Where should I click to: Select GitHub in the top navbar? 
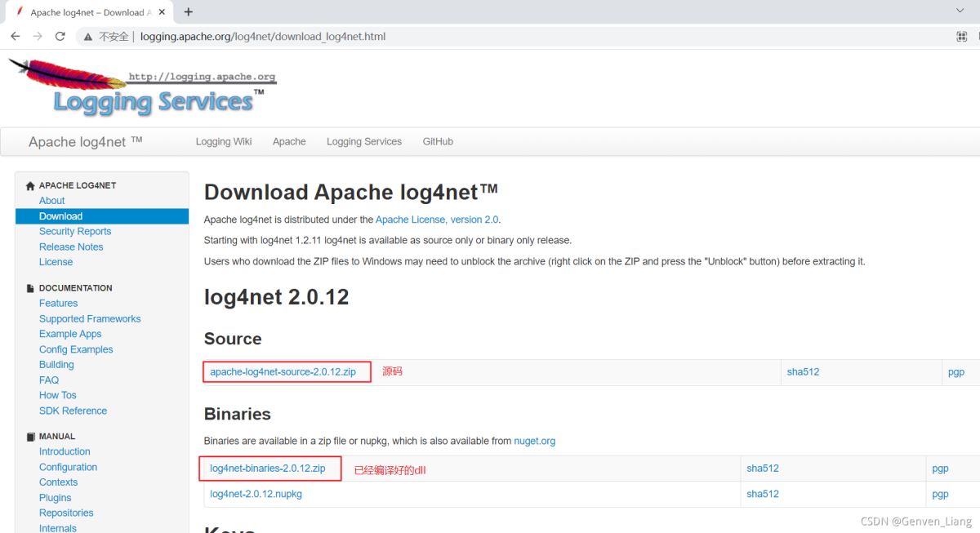coord(438,141)
